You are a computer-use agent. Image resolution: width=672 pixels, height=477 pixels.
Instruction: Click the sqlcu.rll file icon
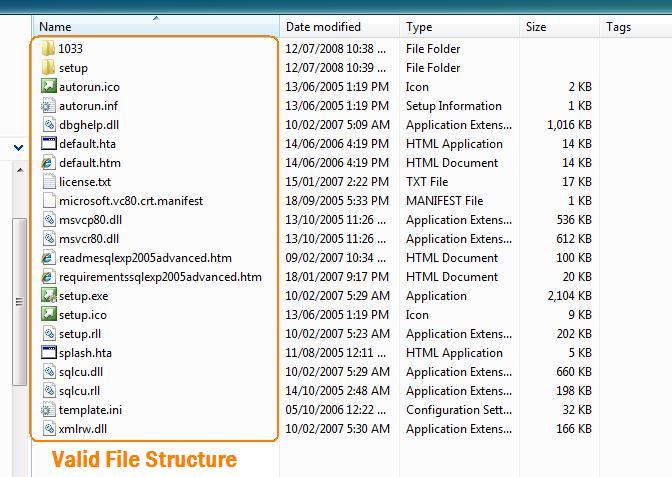[x=49, y=390]
